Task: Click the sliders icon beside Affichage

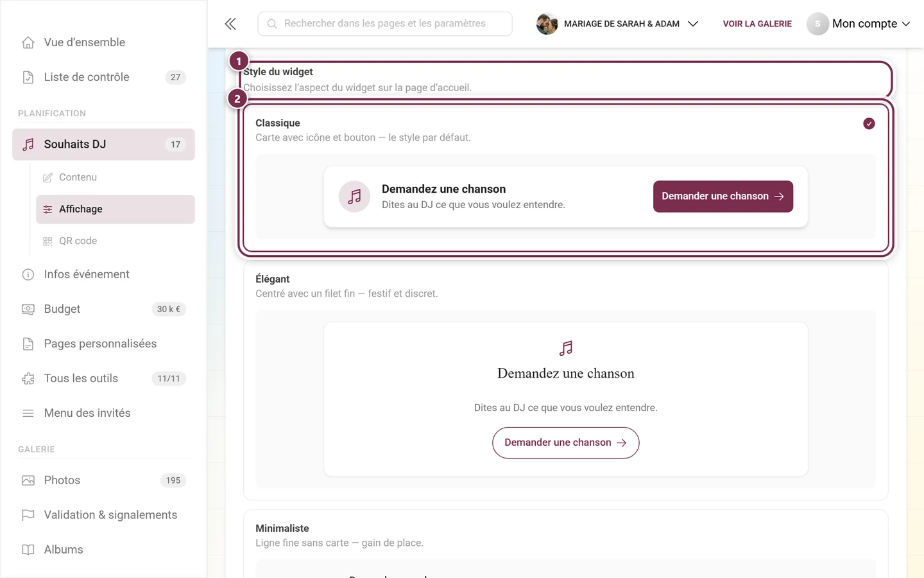Action: click(47, 209)
